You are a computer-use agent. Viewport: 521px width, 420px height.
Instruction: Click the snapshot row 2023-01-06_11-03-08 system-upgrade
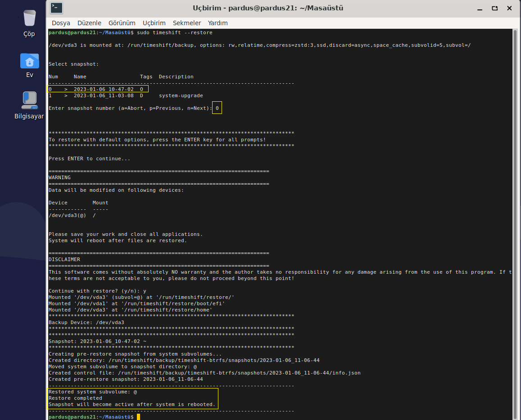tap(126, 95)
